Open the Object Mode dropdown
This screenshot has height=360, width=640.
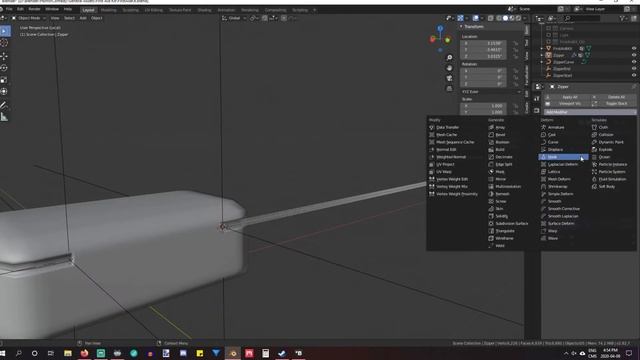28,18
